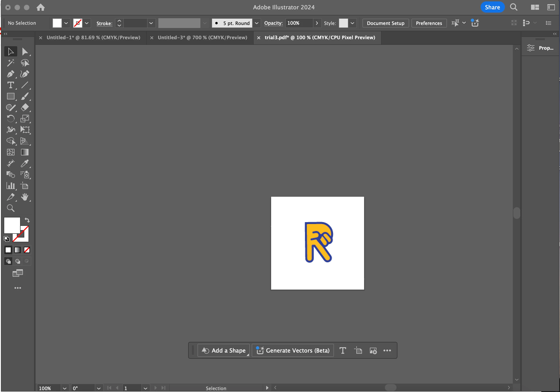Click the large white Fill swatch
This screenshot has width=560, height=392.
[x=11, y=225]
